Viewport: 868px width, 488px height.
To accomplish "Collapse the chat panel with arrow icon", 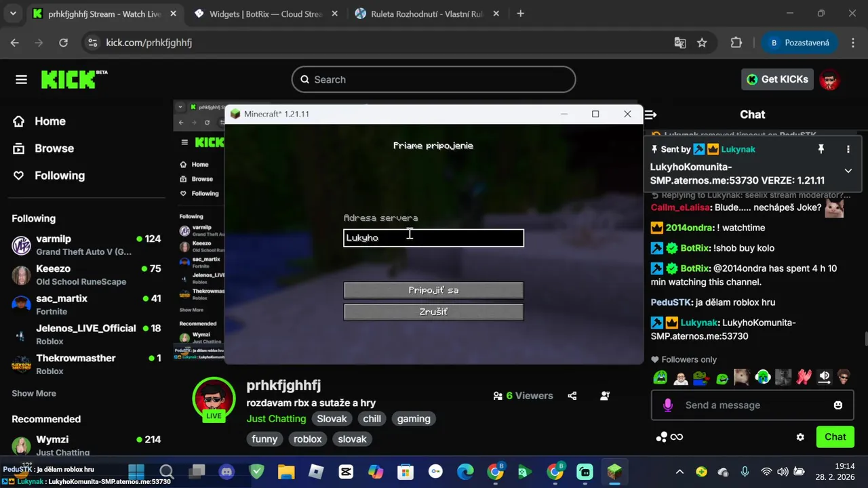I will [x=650, y=115].
